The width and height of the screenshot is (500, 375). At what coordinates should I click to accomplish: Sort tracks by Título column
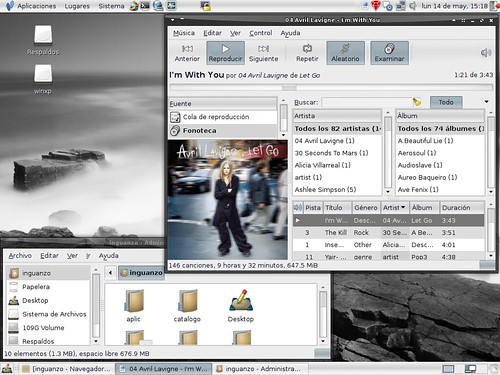337,208
